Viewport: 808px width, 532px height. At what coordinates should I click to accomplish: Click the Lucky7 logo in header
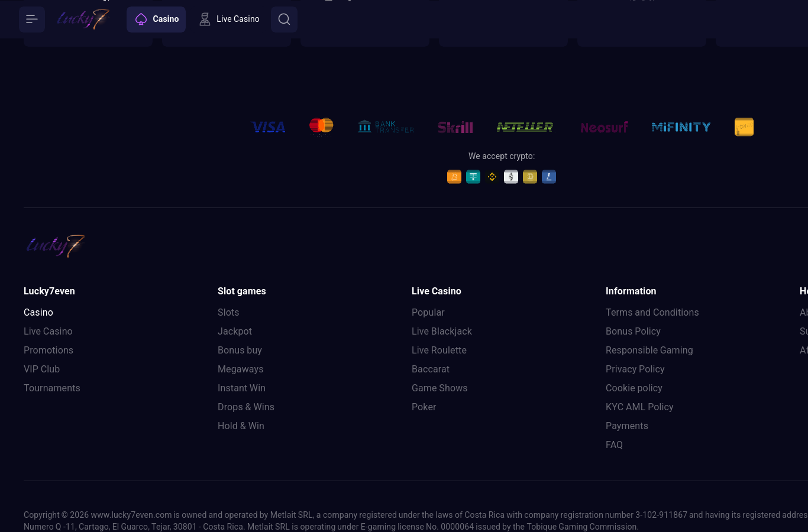[x=83, y=20]
